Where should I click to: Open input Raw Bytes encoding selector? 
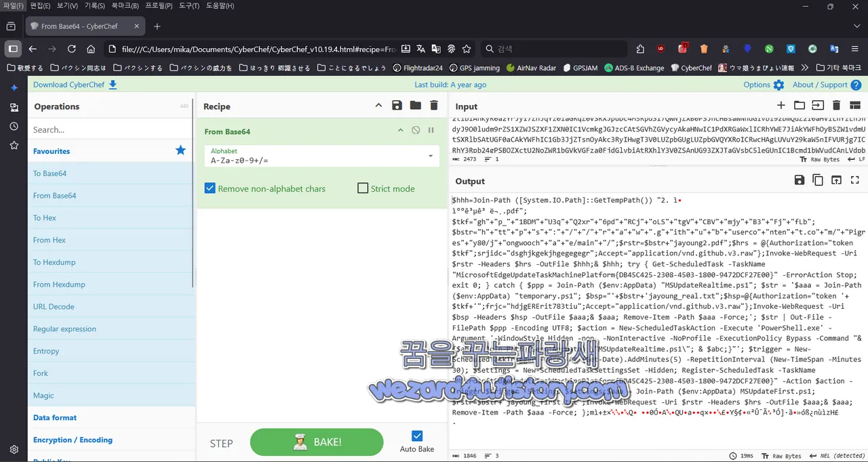click(x=818, y=159)
